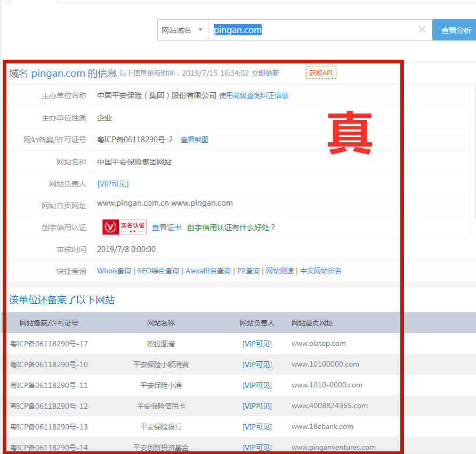This screenshot has height=454, width=476.
Task: Open 网站测速 quick link
Action: 280,271
